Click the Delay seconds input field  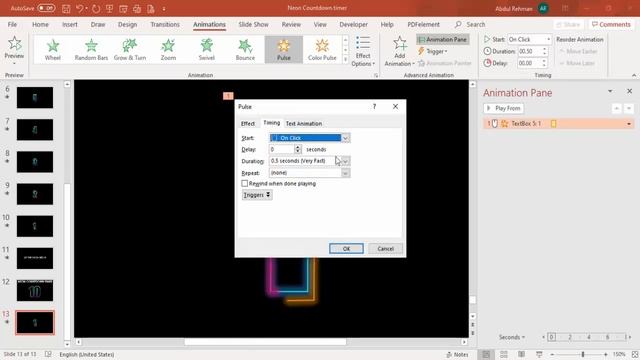coord(282,149)
